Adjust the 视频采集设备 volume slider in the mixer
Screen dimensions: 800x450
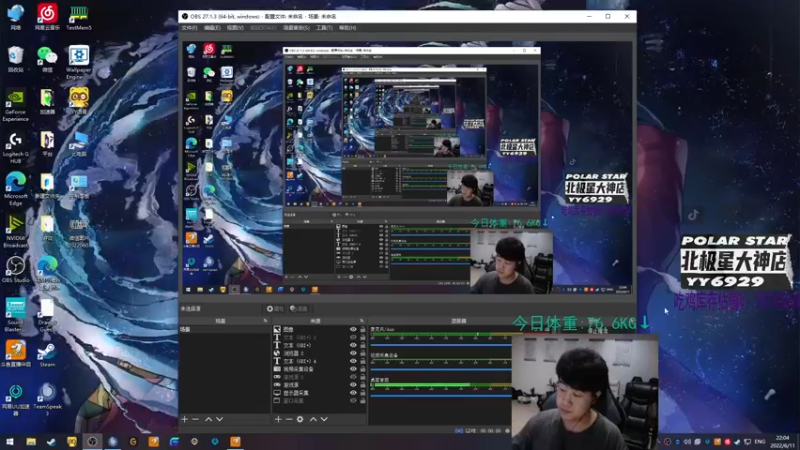[441, 369]
